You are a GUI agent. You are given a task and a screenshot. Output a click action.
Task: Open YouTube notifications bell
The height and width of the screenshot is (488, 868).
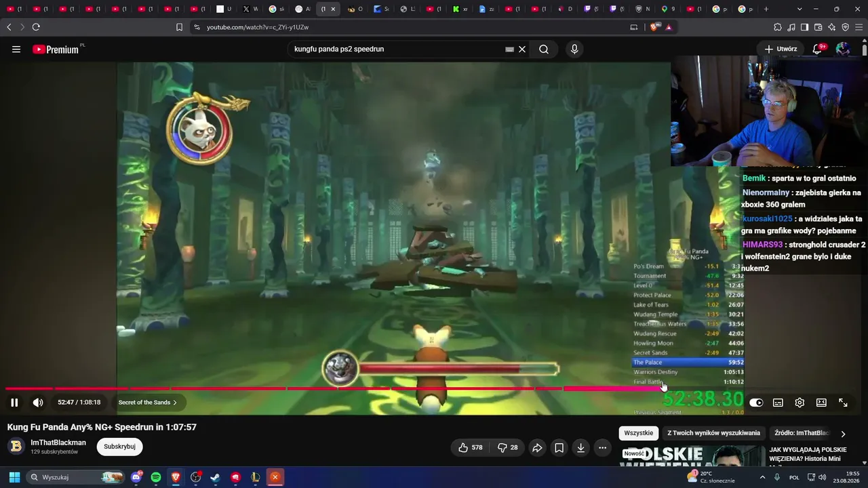point(818,49)
